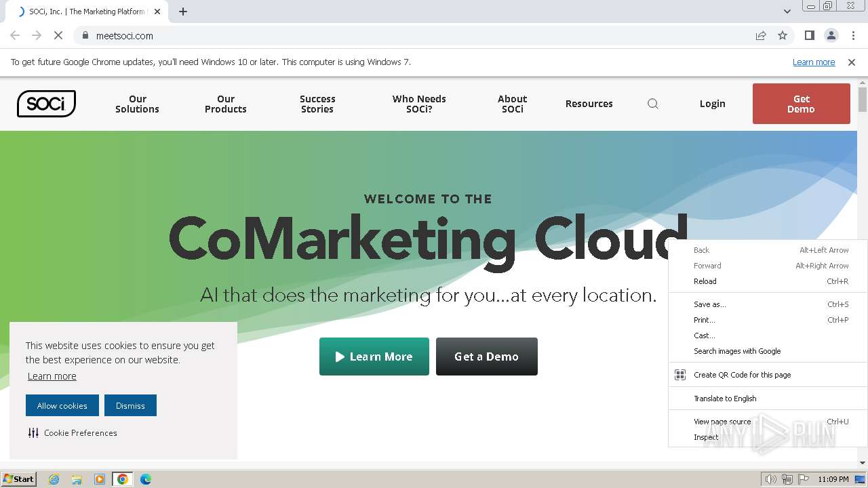Bookmark this page with the star icon
This screenshot has height=488, width=868.
(x=783, y=36)
